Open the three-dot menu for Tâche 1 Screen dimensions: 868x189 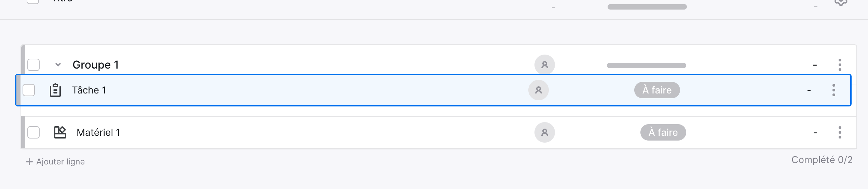coord(834,90)
